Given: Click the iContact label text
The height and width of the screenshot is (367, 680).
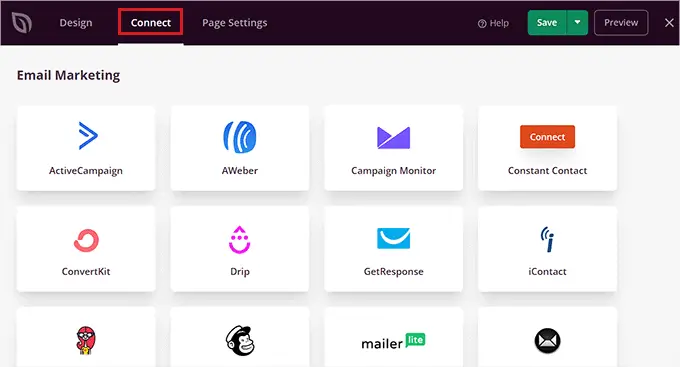Looking at the screenshot, I should pyautogui.click(x=547, y=272).
